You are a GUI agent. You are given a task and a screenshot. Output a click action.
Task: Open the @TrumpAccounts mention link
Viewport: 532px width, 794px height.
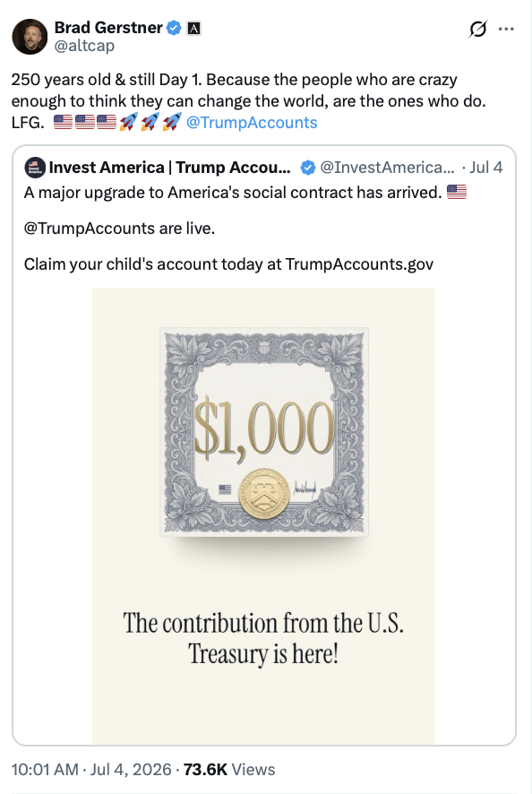(x=252, y=123)
